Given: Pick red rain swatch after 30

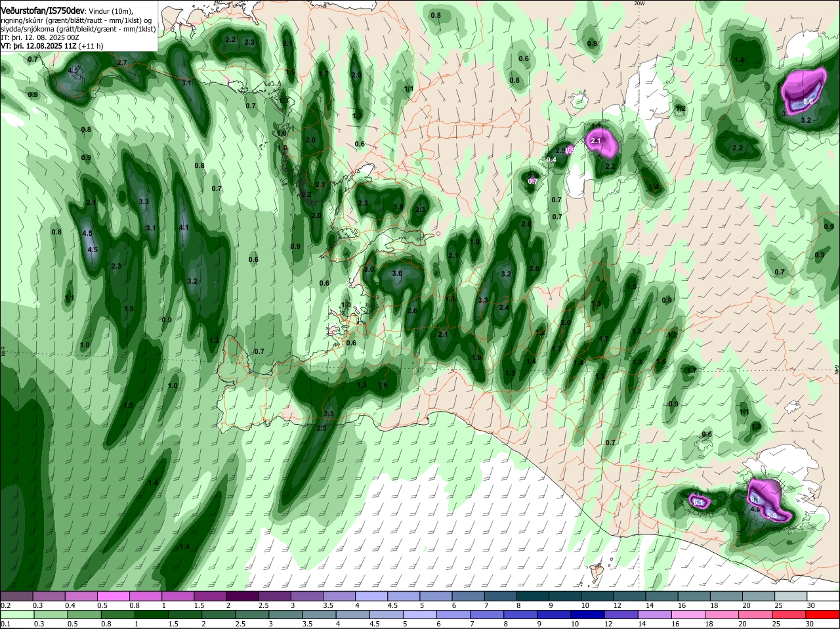Looking at the screenshot, I should [824, 615].
